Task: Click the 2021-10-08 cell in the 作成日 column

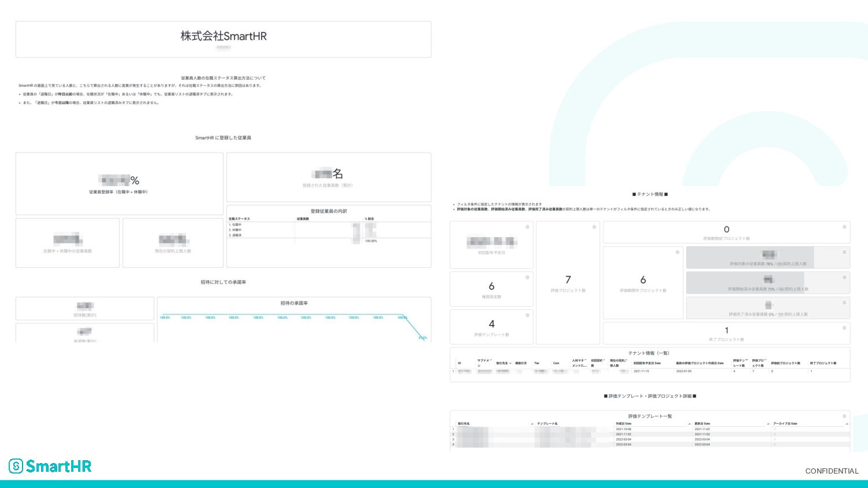Action: click(x=623, y=429)
